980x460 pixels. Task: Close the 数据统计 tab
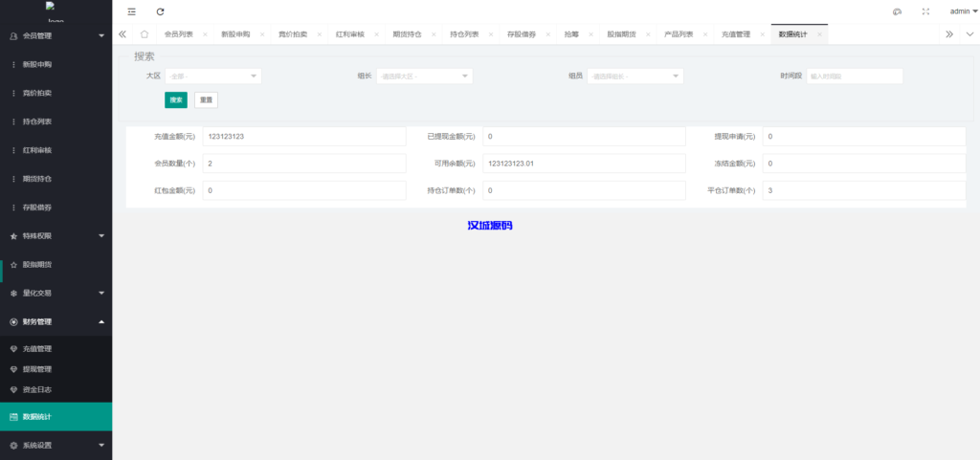pos(819,33)
